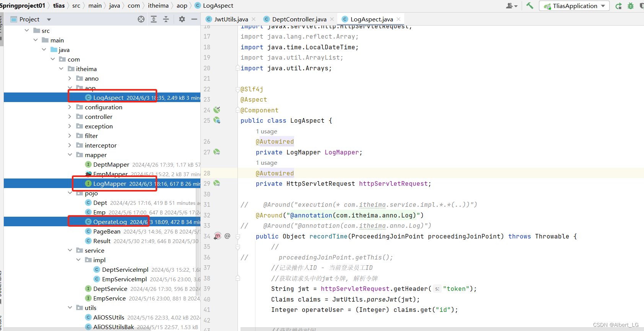644x331 pixels.
Task: Fold the recordTime method at line 34
Action: pos(237,237)
